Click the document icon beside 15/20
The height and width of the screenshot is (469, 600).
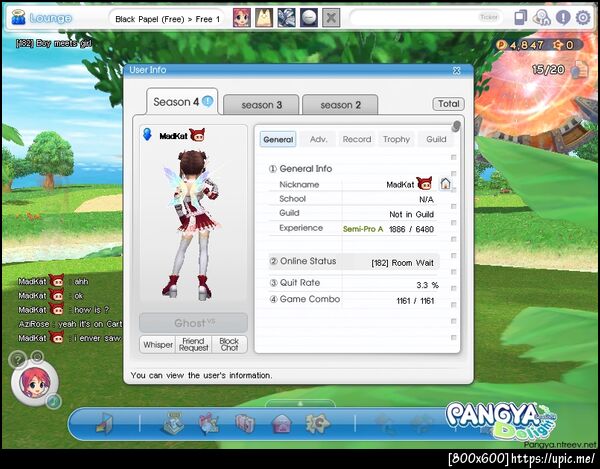580,70
